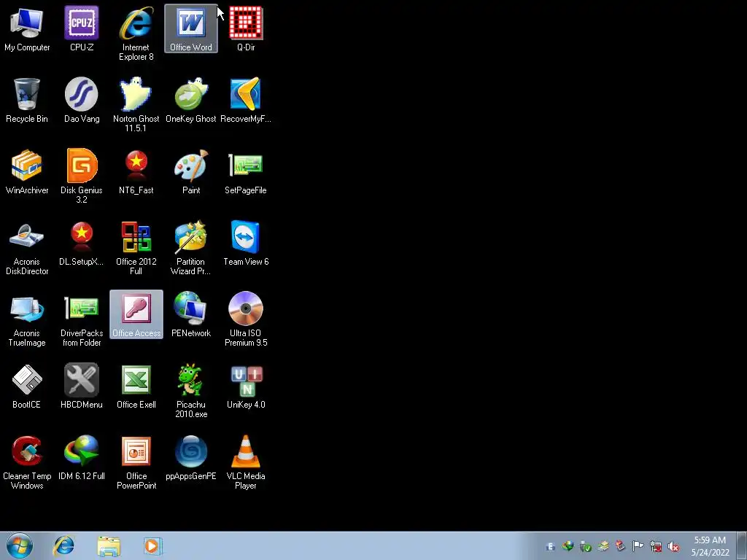Select the Office PowerPoint shortcut
The width and height of the screenshot is (747, 560).
[x=136, y=462]
